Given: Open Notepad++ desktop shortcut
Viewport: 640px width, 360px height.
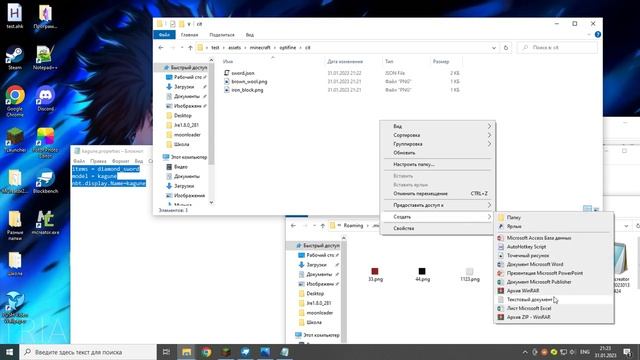Looking at the screenshot, I should pyautogui.click(x=45, y=58).
